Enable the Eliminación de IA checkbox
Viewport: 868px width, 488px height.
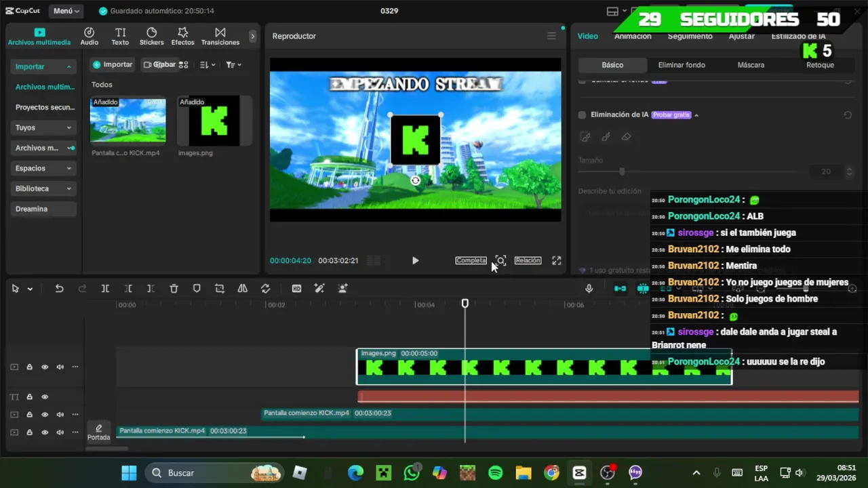pyautogui.click(x=582, y=115)
